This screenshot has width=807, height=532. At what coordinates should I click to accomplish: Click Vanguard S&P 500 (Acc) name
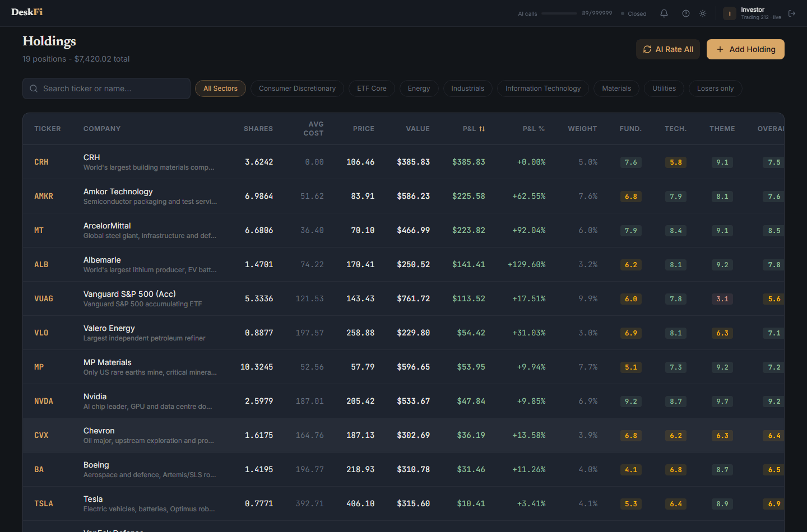click(129, 294)
